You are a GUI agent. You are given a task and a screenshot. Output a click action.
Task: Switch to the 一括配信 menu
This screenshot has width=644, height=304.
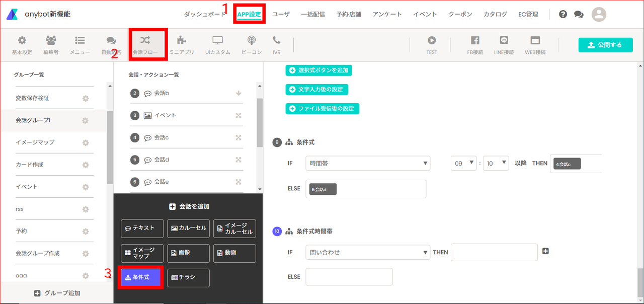pos(313,15)
